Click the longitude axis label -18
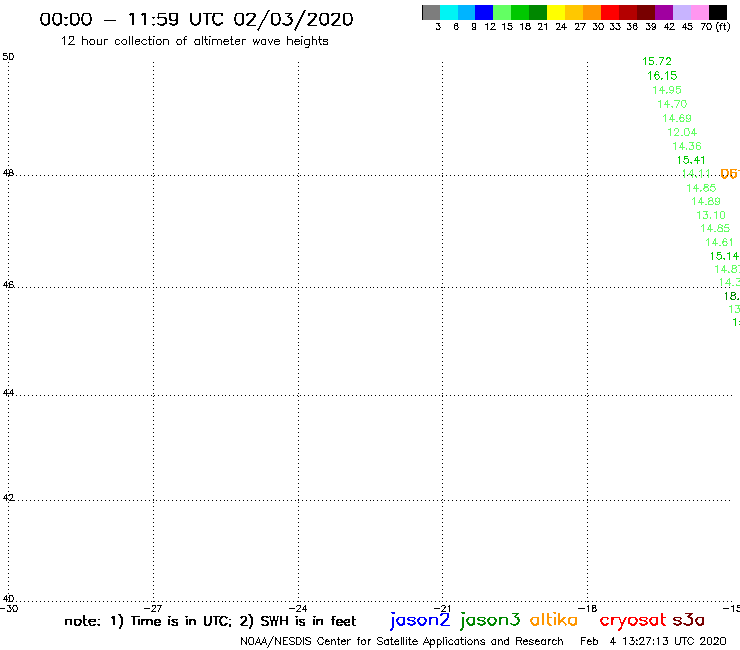The width and height of the screenshot is (740, 650). tap(588, 608)
